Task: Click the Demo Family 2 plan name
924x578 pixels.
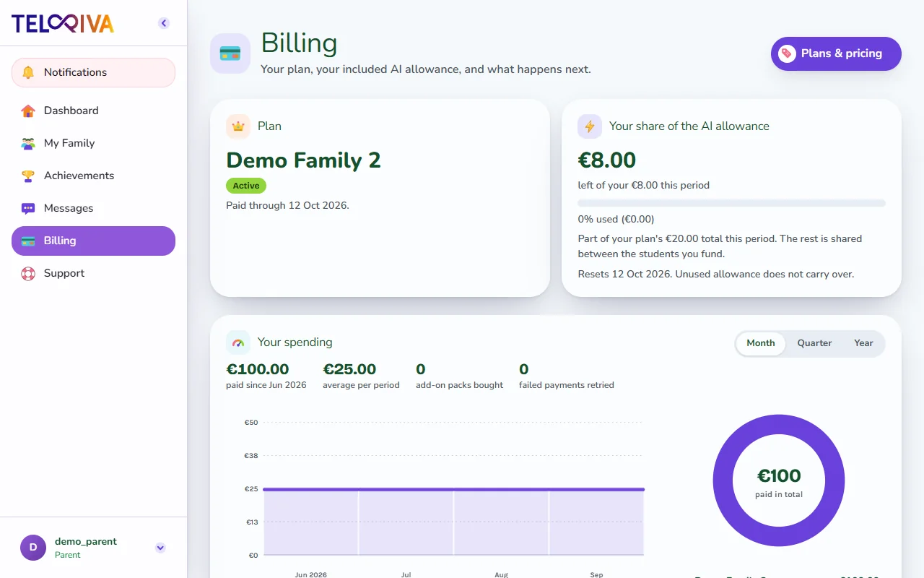Action: [x=303, y=160]
